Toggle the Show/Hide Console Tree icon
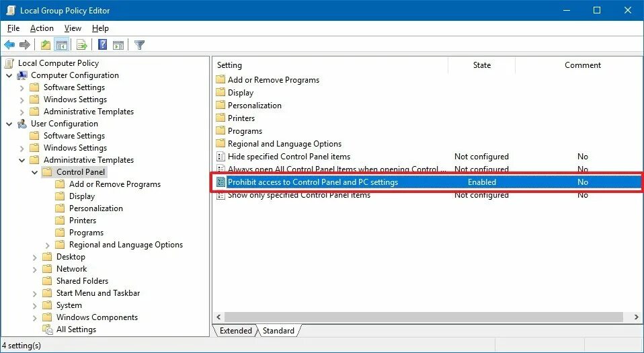644x353 pixels. [x=62, y=45]
